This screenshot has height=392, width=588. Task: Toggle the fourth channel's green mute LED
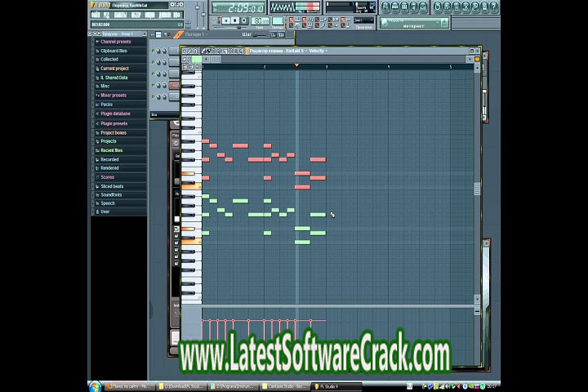coord(153,86)
